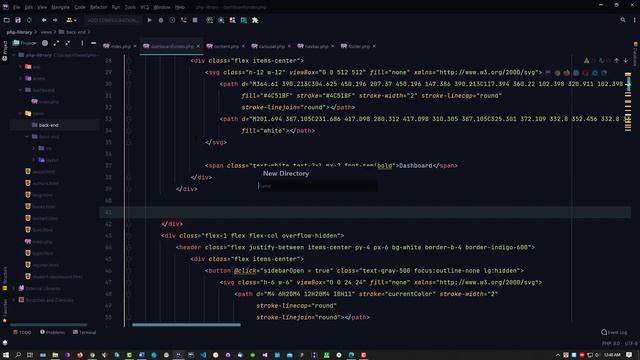
Task: Click the Synchronize refresh icon
Action: coord(29,20)
